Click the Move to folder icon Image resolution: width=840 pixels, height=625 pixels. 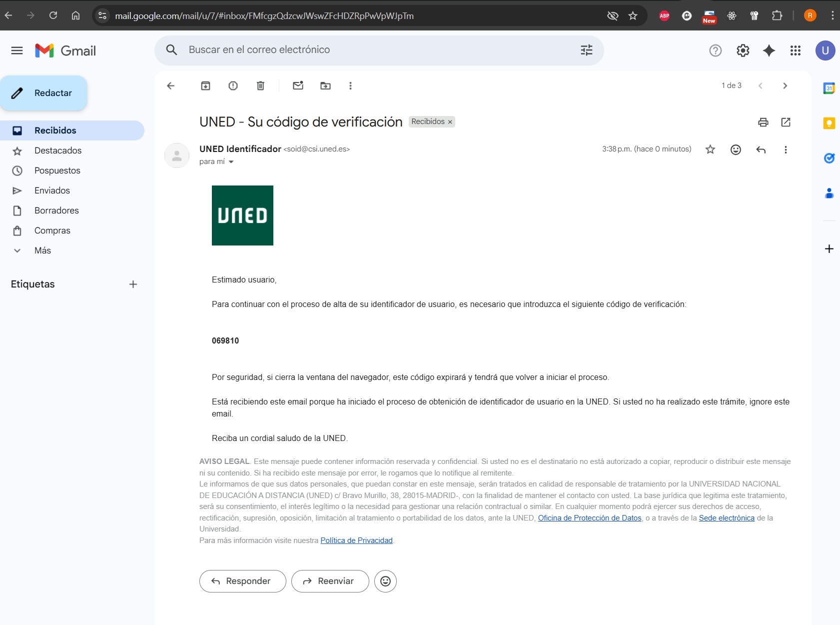point(325,86)
